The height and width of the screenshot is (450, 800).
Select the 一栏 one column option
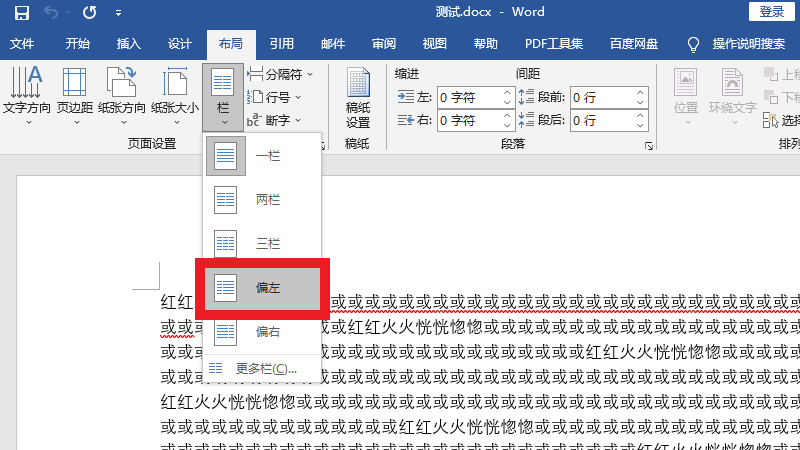pos(262,156)
